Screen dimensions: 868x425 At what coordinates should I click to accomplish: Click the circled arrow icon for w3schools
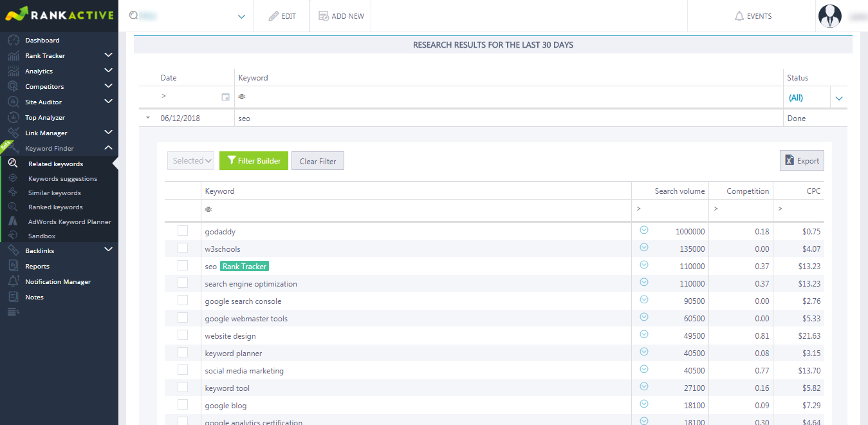click(643, 247)
